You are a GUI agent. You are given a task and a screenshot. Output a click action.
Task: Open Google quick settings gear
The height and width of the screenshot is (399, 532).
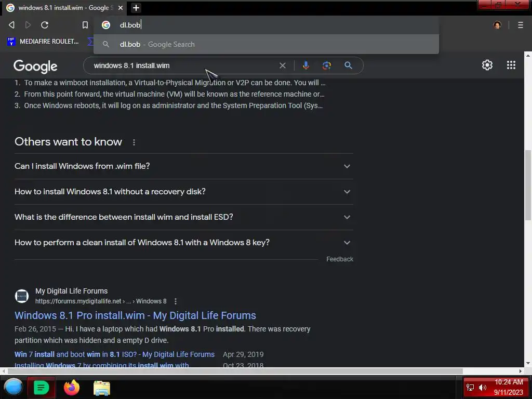(x=487, y=65)
